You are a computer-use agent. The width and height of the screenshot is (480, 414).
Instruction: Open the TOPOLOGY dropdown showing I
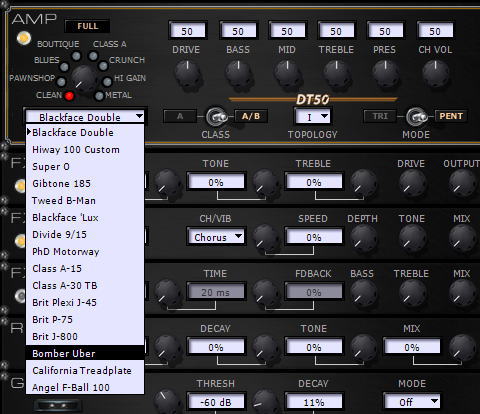click(312, 117)
